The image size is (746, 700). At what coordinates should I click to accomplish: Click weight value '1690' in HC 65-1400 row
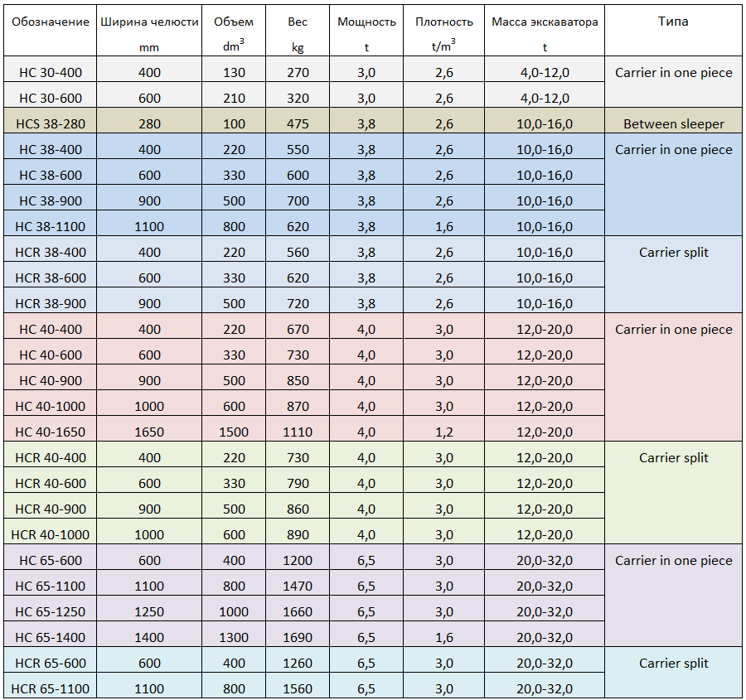pyautogui.click(x=298, y=637)
